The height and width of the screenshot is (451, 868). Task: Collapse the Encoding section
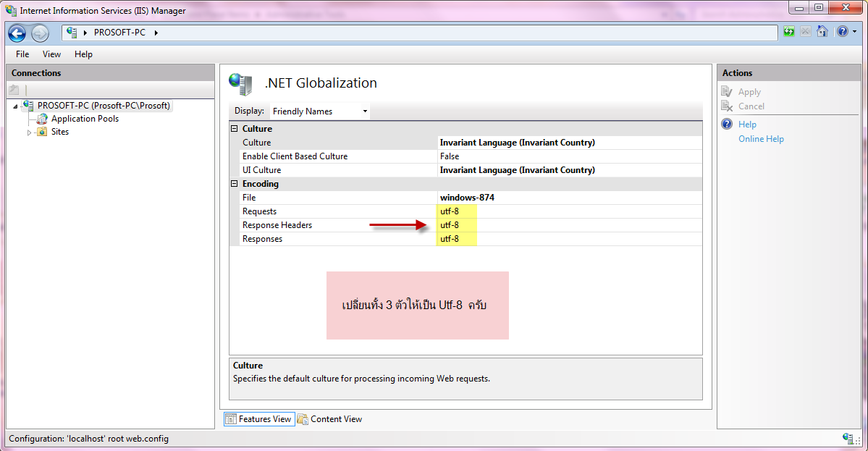coord(234,184)
